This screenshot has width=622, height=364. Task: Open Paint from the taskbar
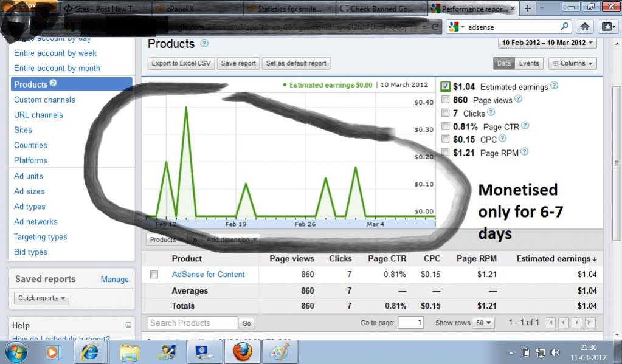click(279, 352)
